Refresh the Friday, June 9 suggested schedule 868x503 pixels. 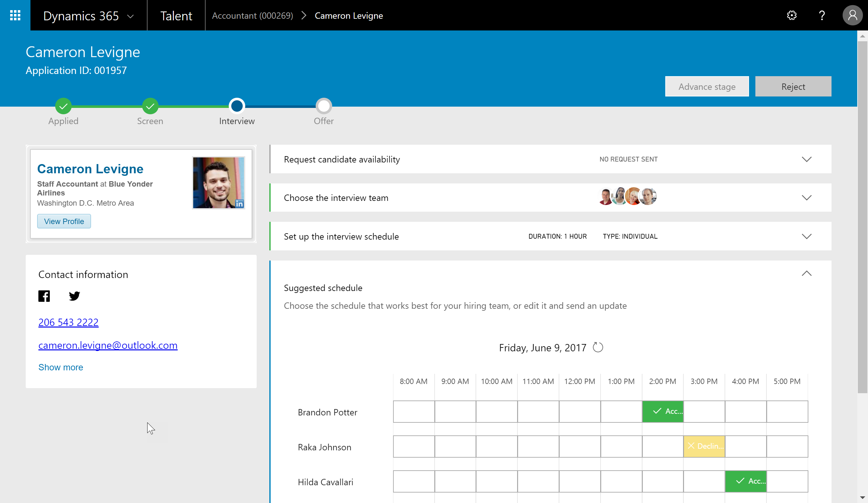coord(598,347)
